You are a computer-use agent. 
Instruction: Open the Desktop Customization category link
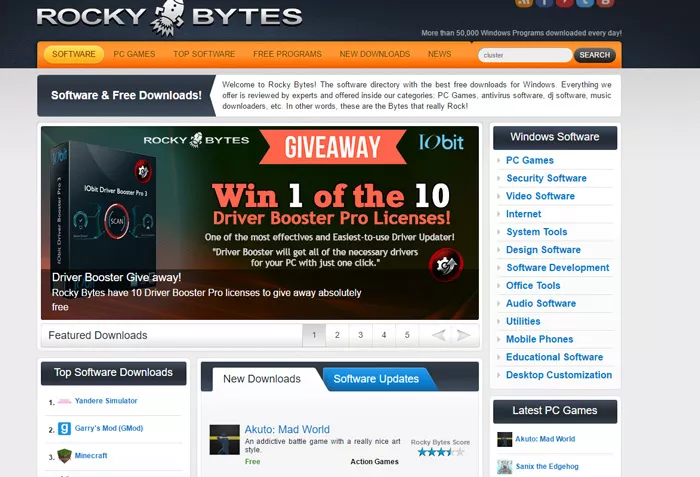(x=559, y=375)
